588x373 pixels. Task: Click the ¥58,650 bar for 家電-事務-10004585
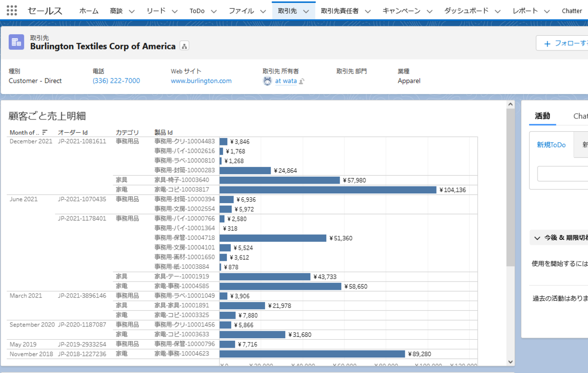[x=280, y=286]
